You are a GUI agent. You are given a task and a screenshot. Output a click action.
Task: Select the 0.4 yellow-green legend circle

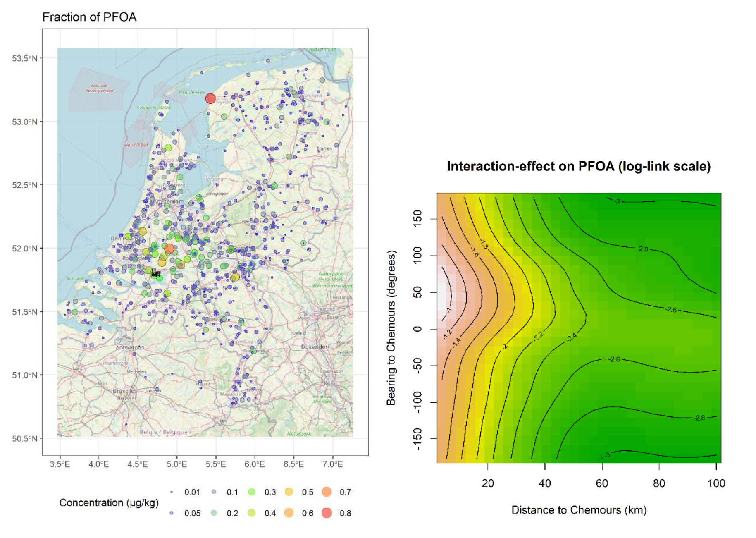(x=251, y=513)
